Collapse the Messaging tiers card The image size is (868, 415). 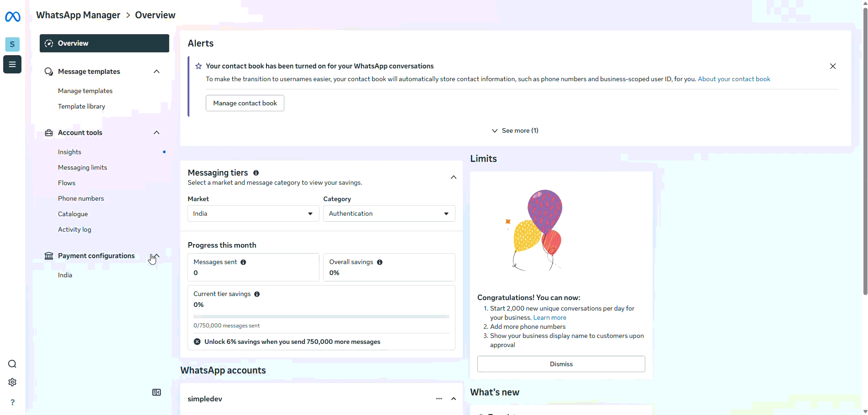(454, 177)
